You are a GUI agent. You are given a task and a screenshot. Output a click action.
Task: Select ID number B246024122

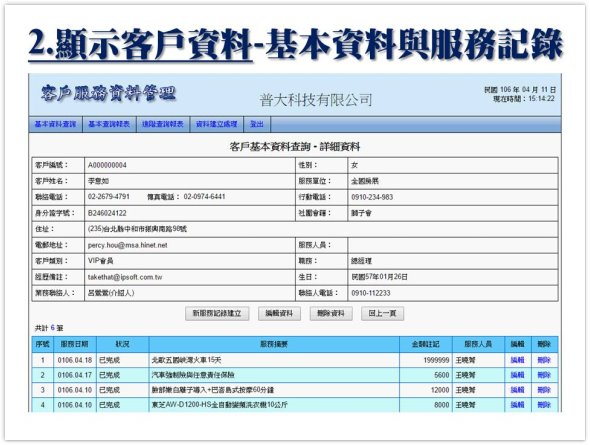coord(107,213)
